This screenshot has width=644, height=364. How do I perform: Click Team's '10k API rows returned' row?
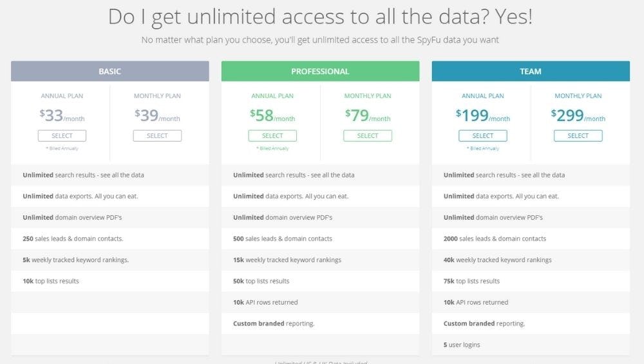pyautogui.click(x=476, y=302)
